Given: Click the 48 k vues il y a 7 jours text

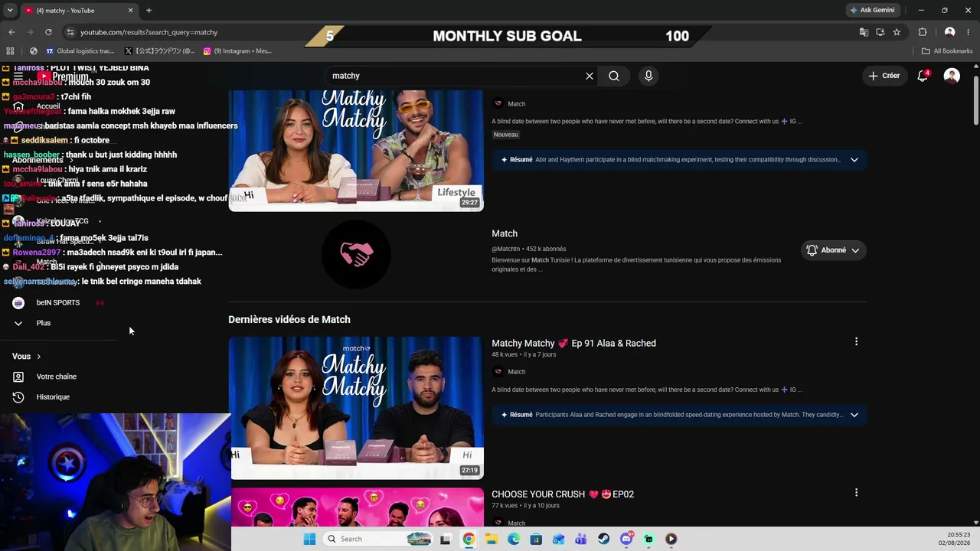Looking at the screenshot, I should [x=524, y=354].
